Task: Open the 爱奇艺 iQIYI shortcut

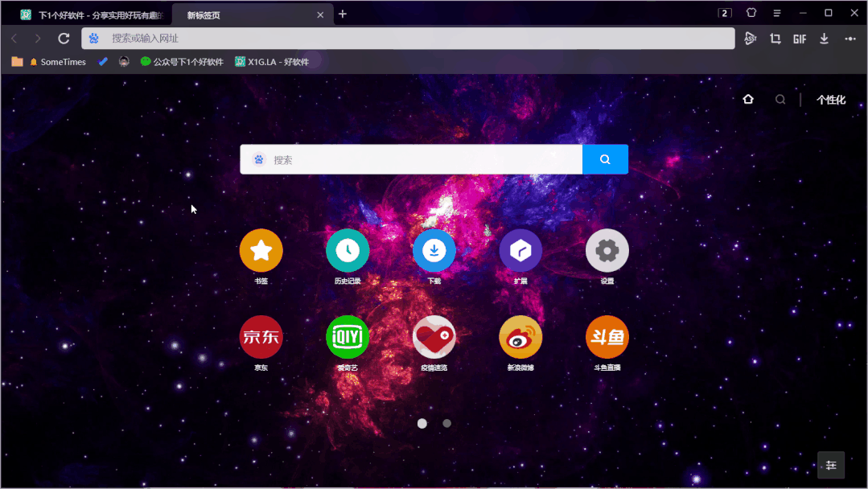Action: coord(348,337)
